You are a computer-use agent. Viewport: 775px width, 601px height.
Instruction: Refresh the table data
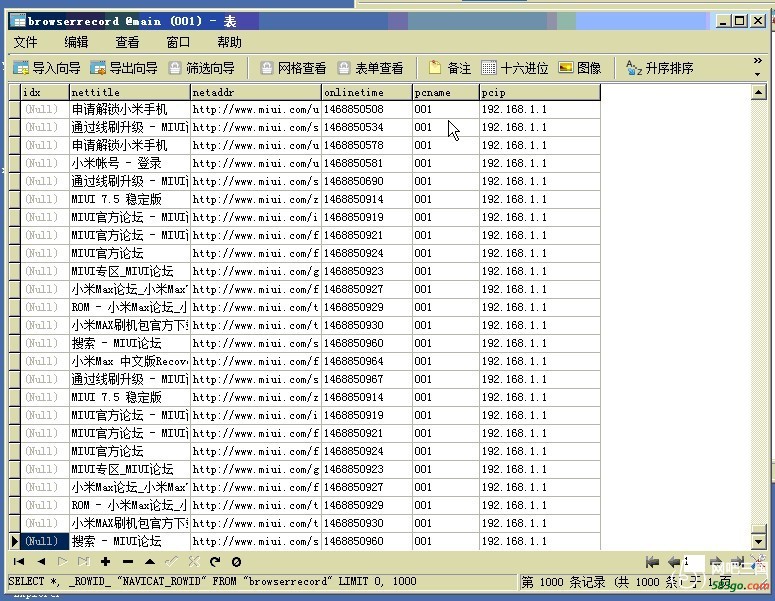click(x=215, y=561)
